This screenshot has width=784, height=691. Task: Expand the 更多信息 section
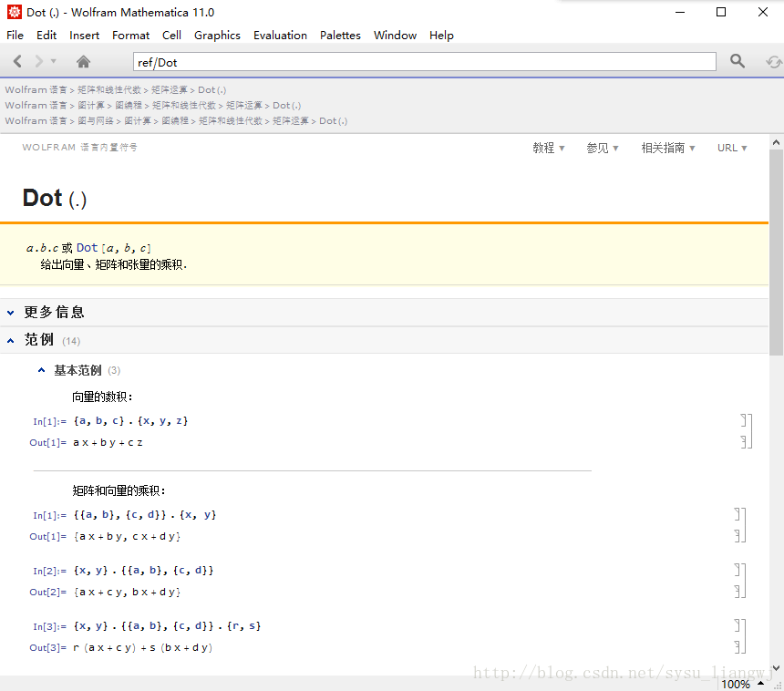(x=11, y=313)
